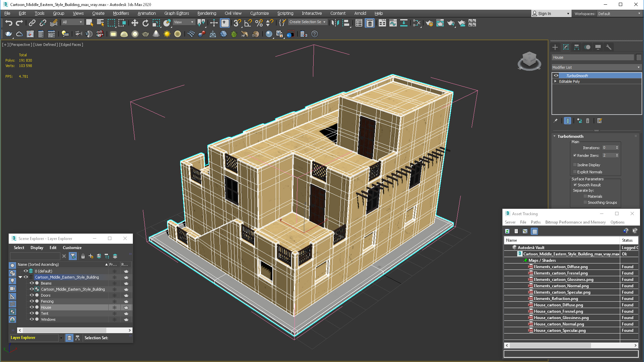This screenshot has height=362, width=644.
Task: Open the Create Selection Set dropdown
Action: point(308,22)
